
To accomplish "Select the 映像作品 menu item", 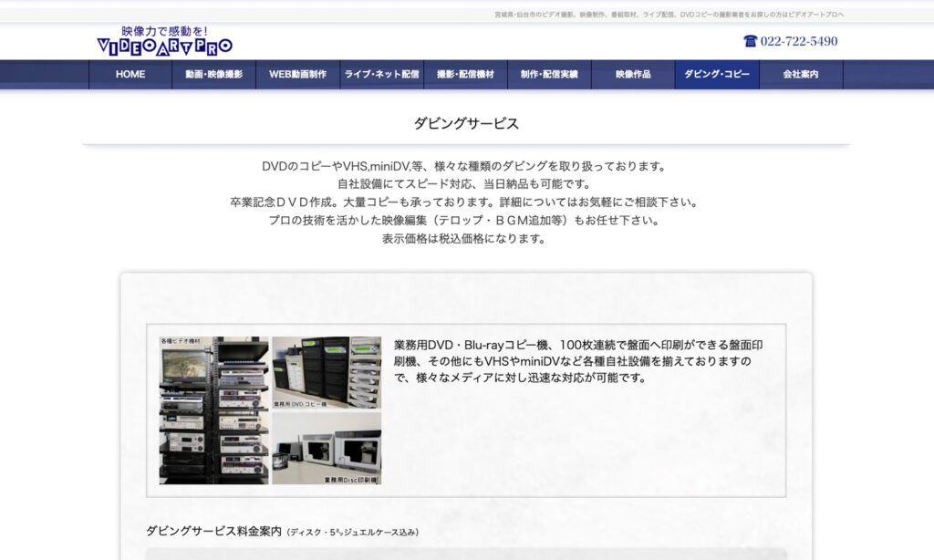I will pyautogui.click(x=633, y=75).
